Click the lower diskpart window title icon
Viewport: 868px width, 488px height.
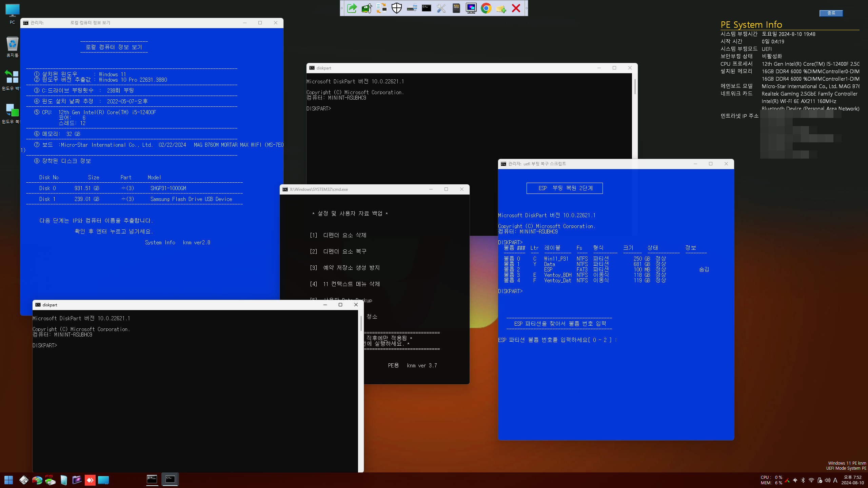[x=38, y=305]
